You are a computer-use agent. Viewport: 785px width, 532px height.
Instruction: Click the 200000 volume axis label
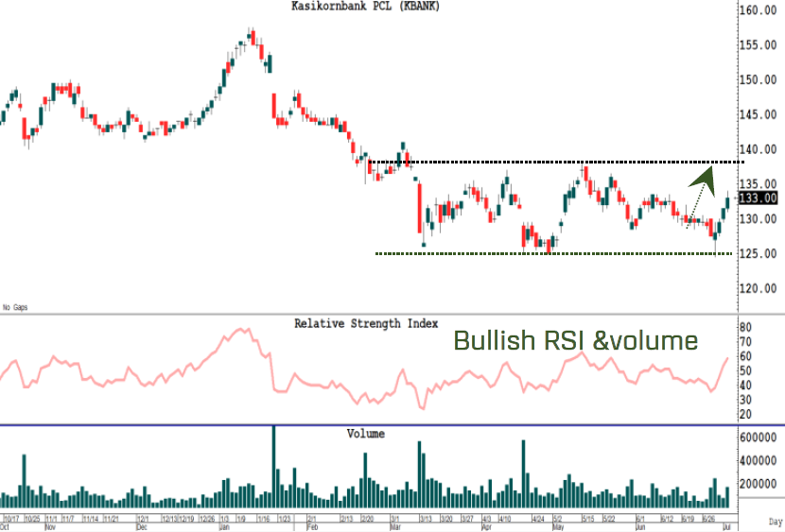(758, 484)
